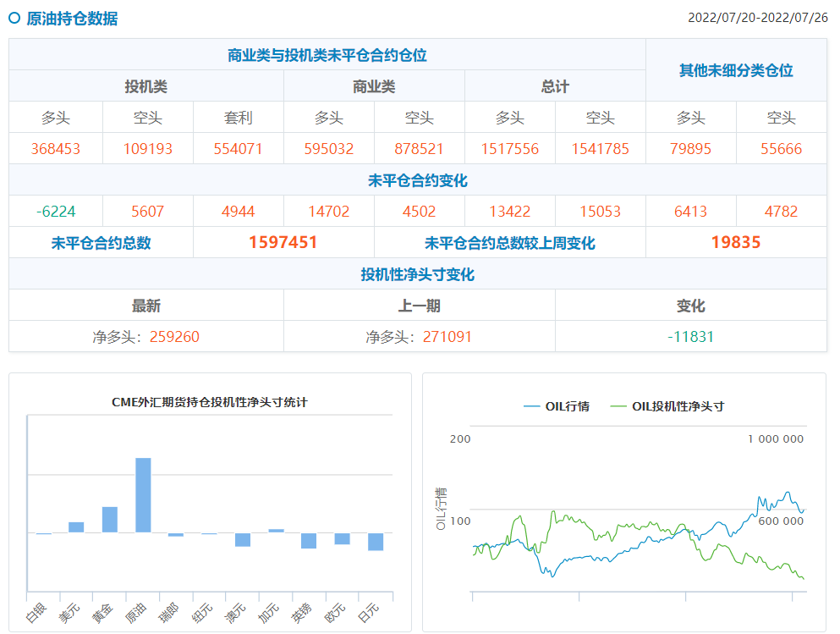This screenshot has width=840, height=634.
Task: Click the 原油持仓数据 heading
Action: point(72,18)
